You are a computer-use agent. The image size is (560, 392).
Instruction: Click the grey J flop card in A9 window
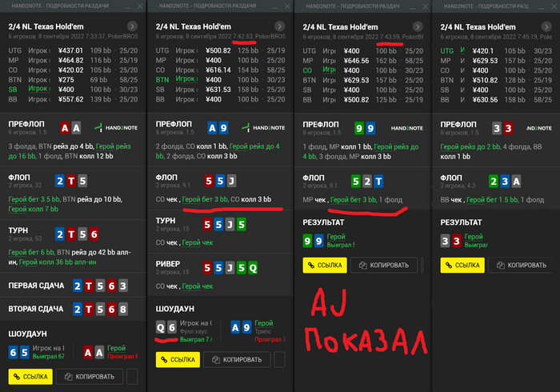[x=231, y=181]
